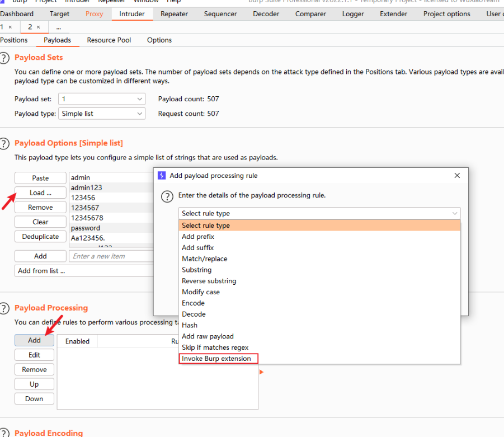Click the Paste button
Viewport: 504px width, 437px height.
[x=40, y=178]
